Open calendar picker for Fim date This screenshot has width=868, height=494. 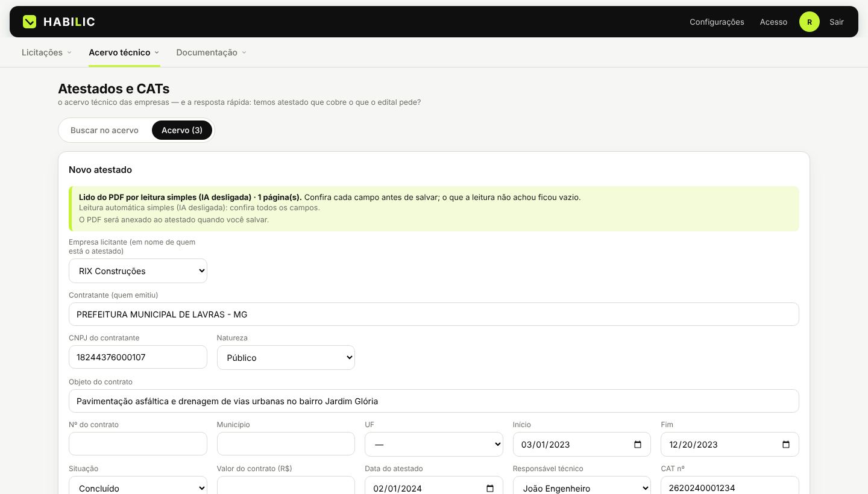click(x=785, y=445)
